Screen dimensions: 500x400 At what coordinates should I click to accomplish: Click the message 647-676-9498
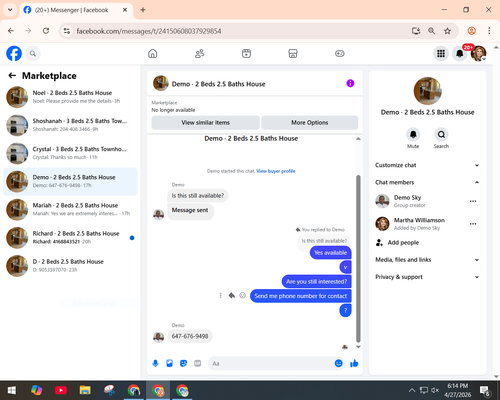coord(190,336)
